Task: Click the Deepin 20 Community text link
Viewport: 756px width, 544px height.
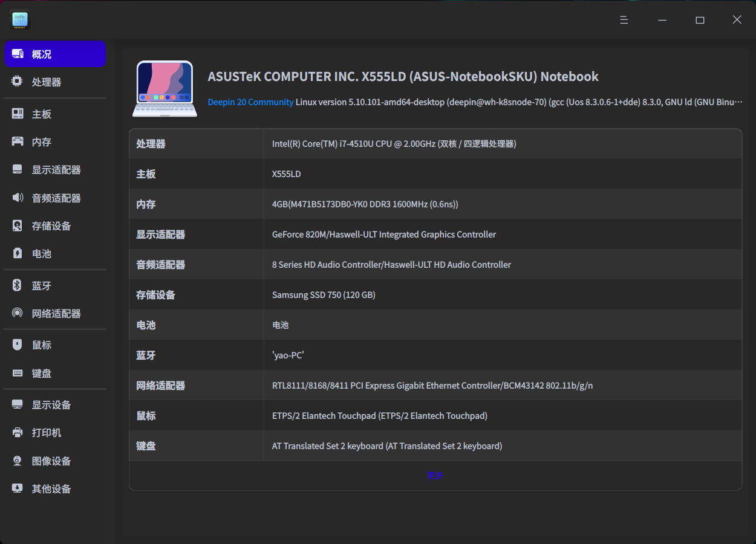Action: pyautogui.click(x=250, y=102)
